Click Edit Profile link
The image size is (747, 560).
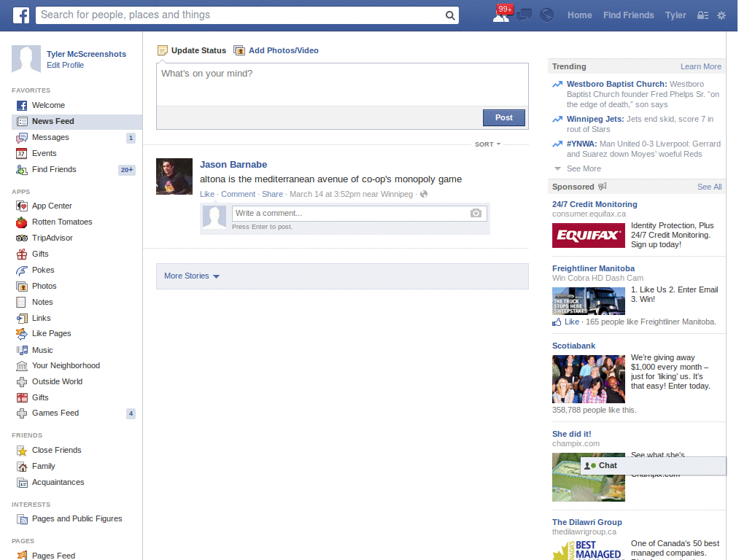65,65
